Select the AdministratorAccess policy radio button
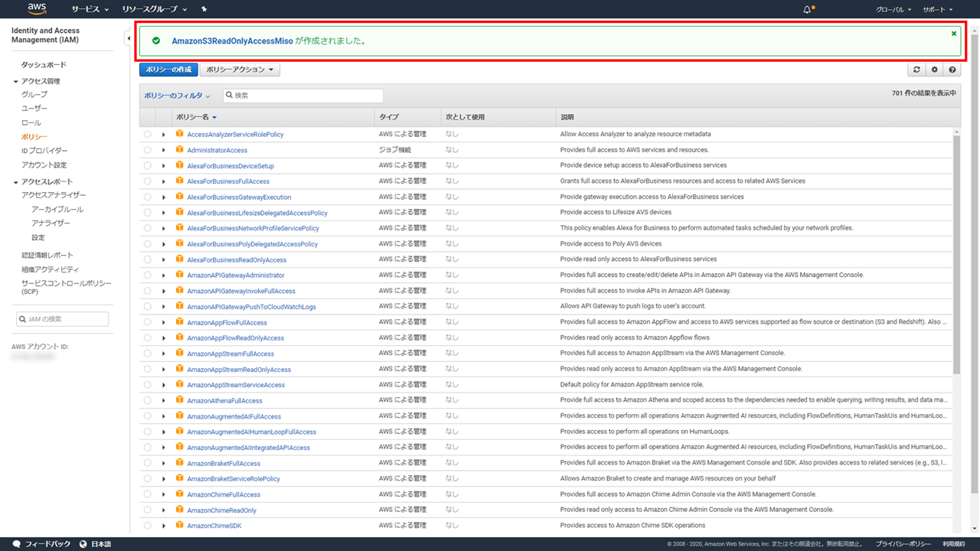This screenshot has height=551, width=980. point(147,150)
